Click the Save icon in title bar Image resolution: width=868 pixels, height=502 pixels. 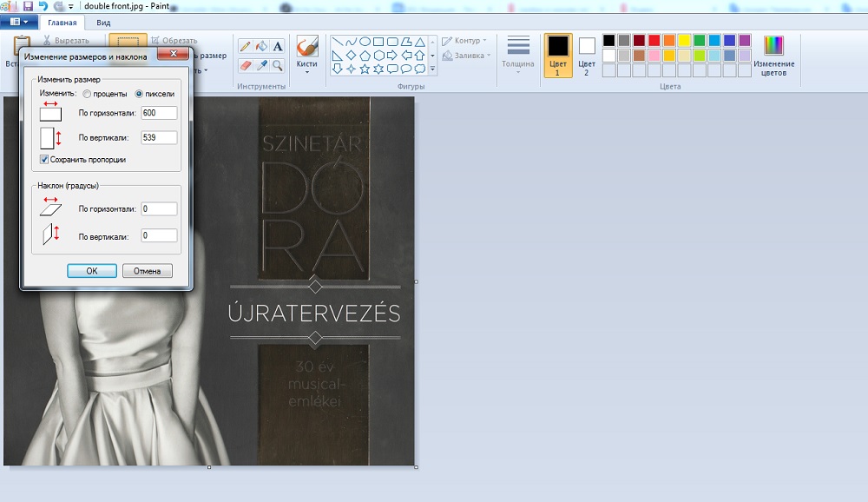29,6
